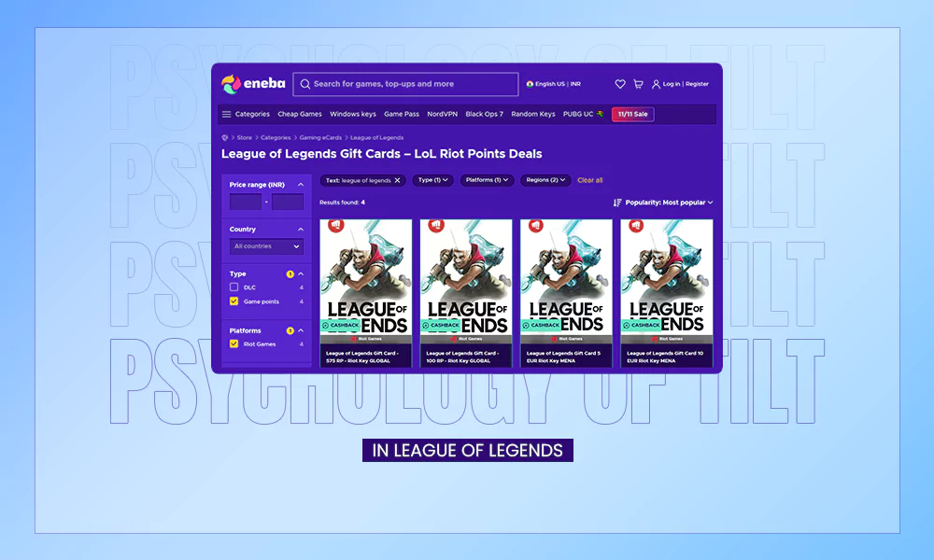
Task: Click the Clear all filters link
Action: [x=589, y=178]
